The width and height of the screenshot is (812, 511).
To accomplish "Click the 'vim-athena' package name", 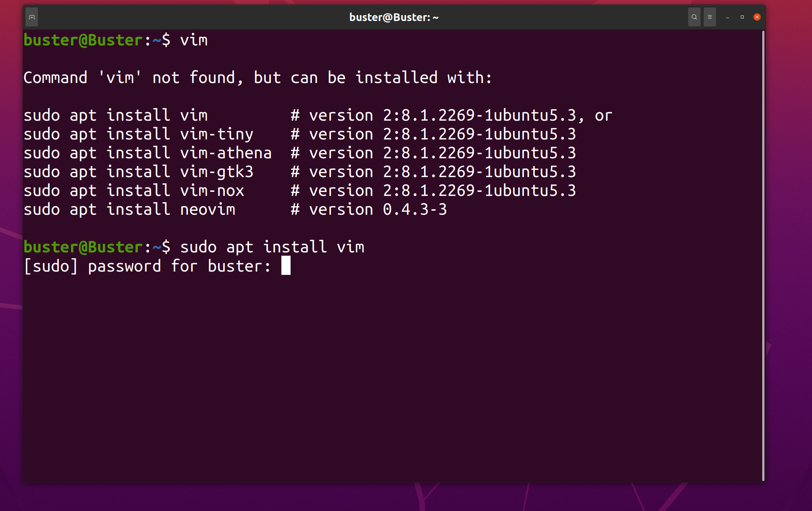I will tap(226, 153).
